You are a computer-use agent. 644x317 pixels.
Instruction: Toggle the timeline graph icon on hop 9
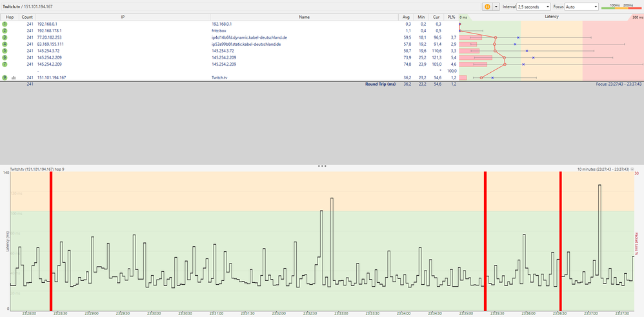tap(14, 77)
